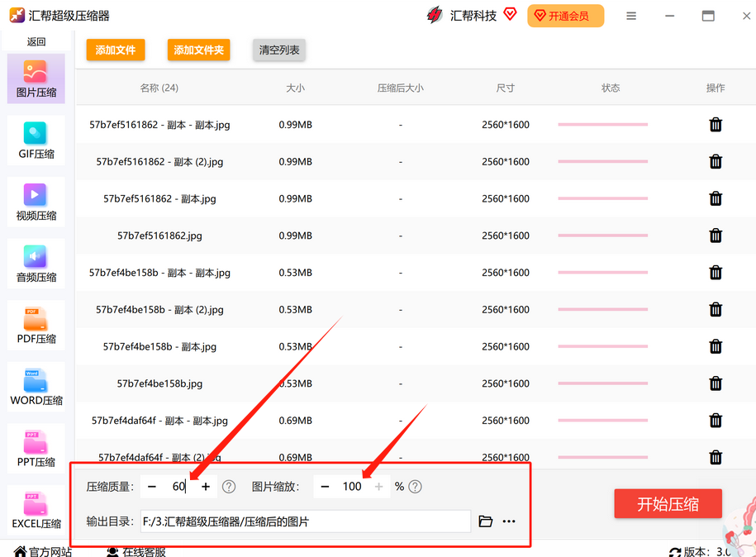Decrease 压缩质量 with minus button
The image size is (756, 557).
(x=152, y=487)
